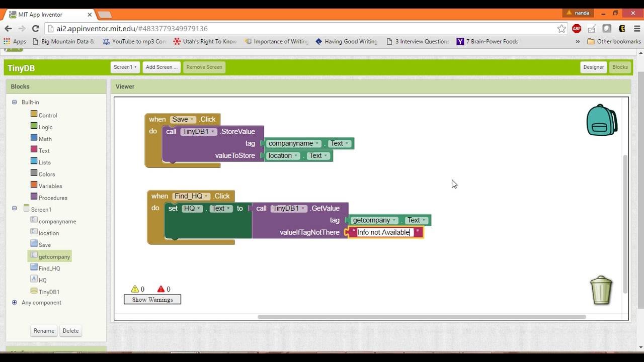The width and height of the screenshot is (644, 362).
Task: Open 7 Brain-Power Foods bookmark
Action: click(x=487, y=42)
